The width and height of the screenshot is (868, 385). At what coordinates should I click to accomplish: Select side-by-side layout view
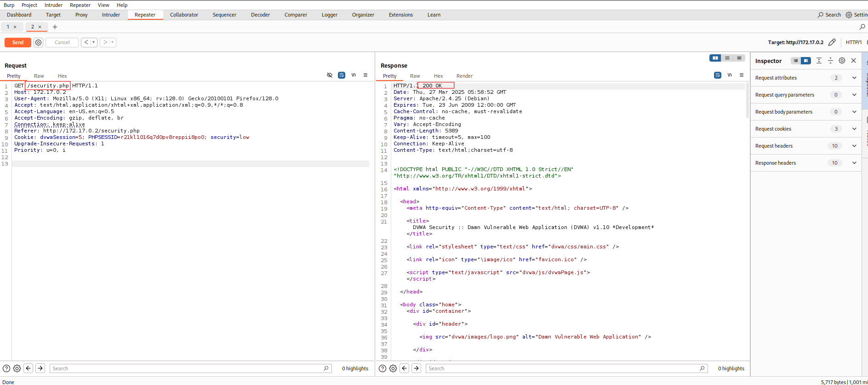tap(715, 58)
